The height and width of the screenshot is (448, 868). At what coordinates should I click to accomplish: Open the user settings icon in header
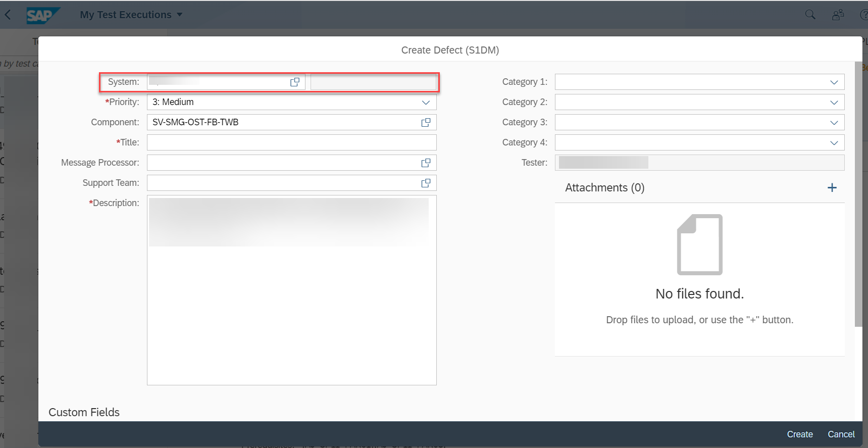tap(838, 15)
